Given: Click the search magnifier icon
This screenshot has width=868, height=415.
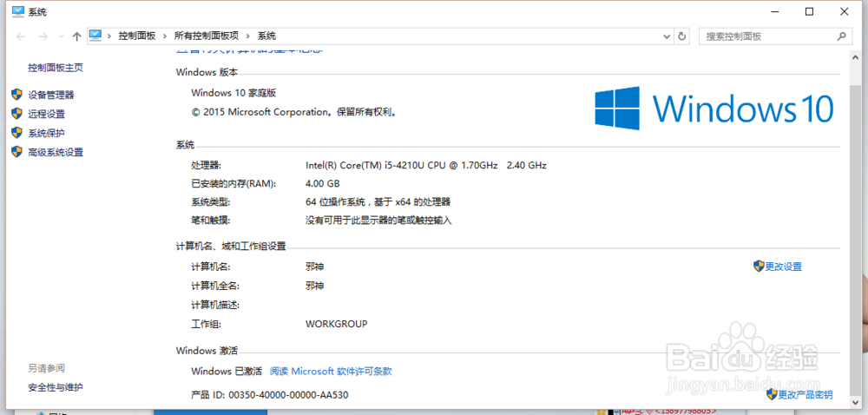Looking at the screenshot, I should pyautogui.click(x=841, y=36).
